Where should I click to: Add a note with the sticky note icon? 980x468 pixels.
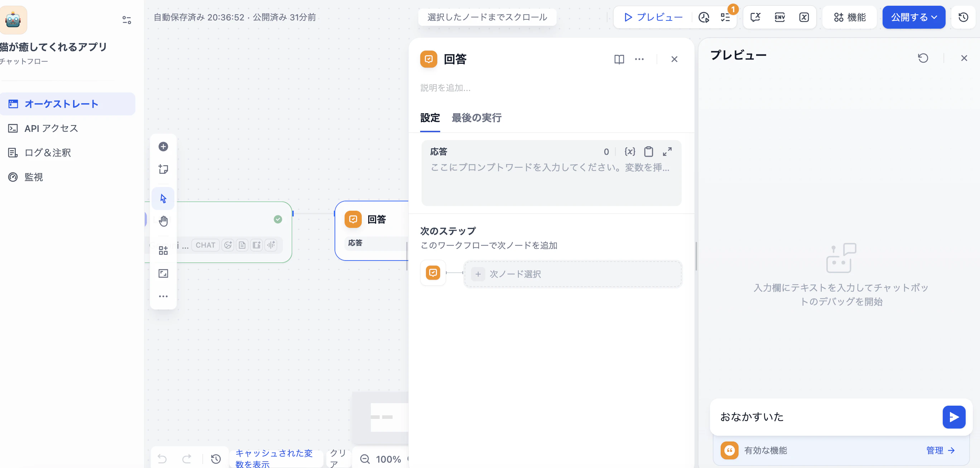163,169
